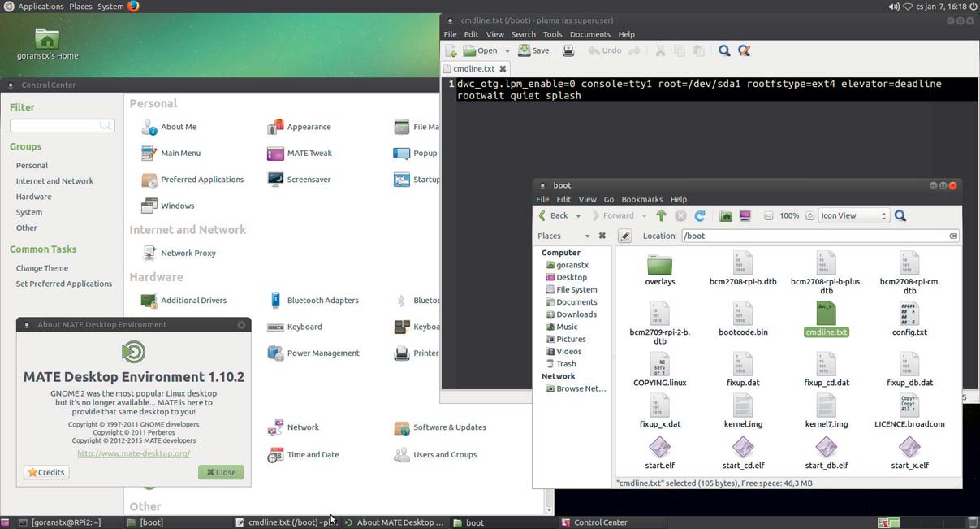Open Bluetooth Adapters settings
Screen dimensions: 980x529
click(x=313, y=301)
